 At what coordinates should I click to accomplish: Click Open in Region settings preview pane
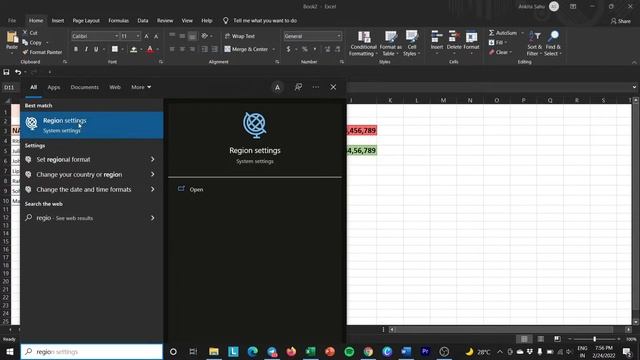tap(196, 189)
